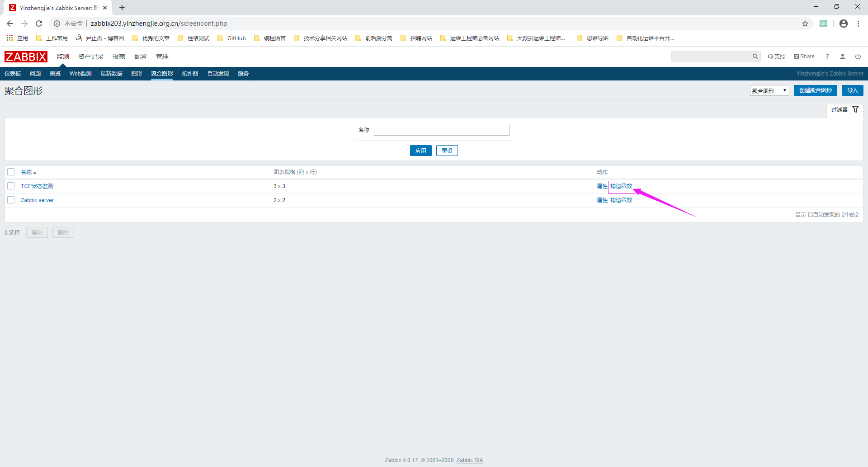Image resolution: width=868 pixels, height=467 pixels.
Task: View site info not-secure icon
Action: (57, 24)
